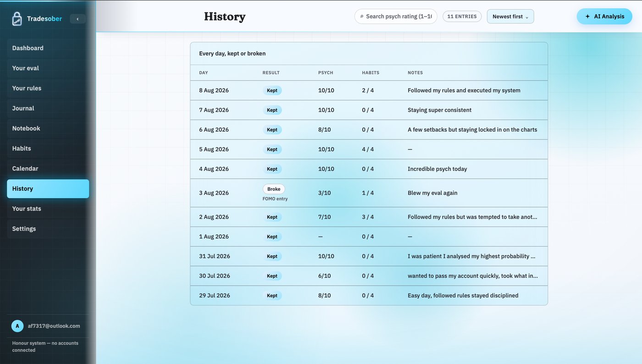Screen dimensions: 642x364
Task: Open the Notebook page
Action: (x=48, y=128)
